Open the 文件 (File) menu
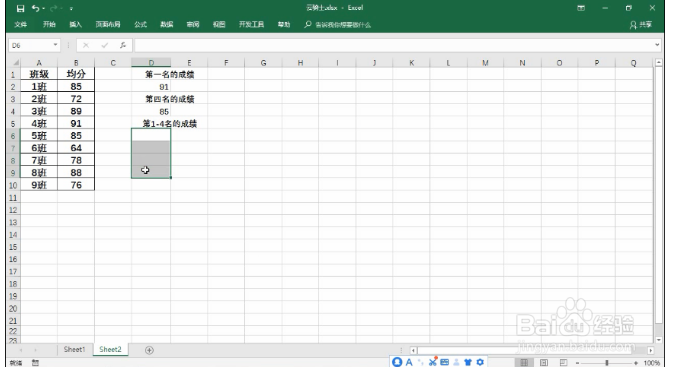673x370 pixels. (x=20, y=24)
